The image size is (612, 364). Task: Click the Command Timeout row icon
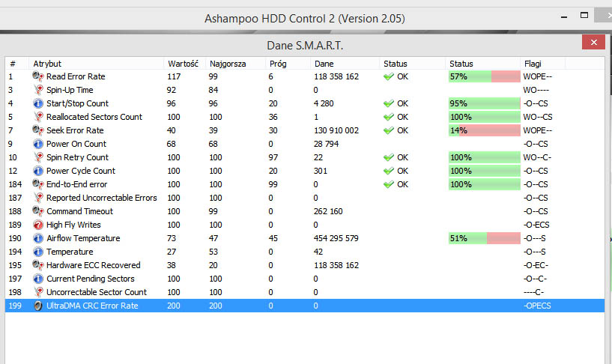(x=38, y=211)
